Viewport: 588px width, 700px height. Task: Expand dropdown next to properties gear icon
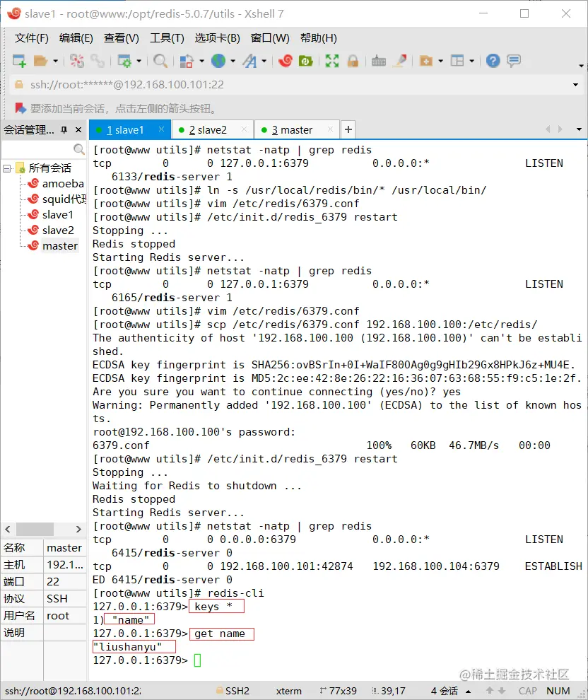click(139, 61)
